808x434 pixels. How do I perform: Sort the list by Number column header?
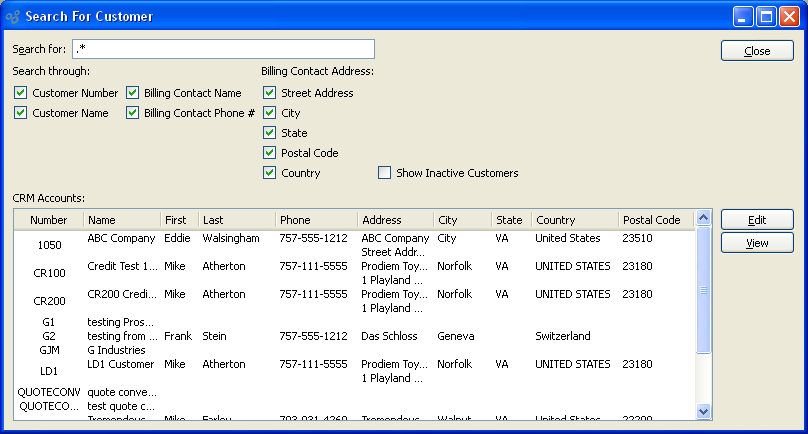tap(48, 220)
